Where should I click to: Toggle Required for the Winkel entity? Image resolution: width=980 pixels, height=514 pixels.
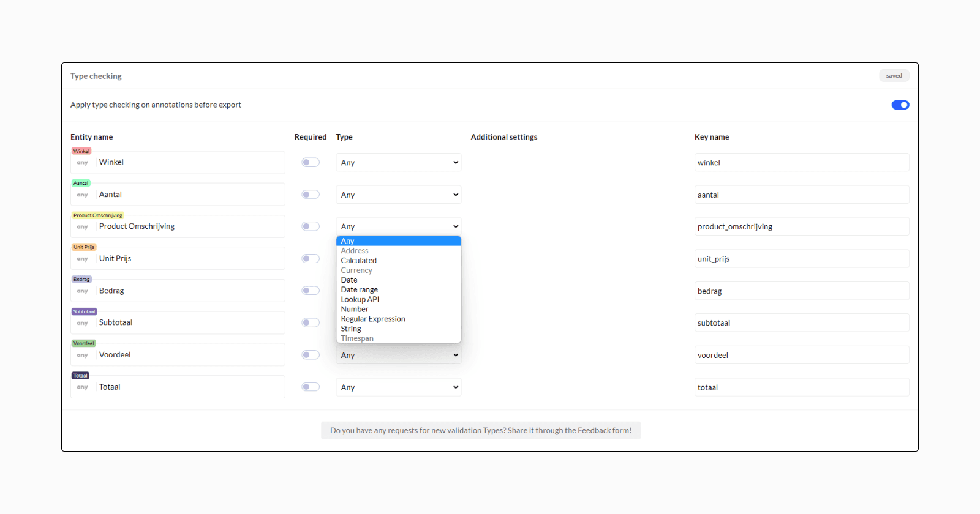(x=311, y=162)
